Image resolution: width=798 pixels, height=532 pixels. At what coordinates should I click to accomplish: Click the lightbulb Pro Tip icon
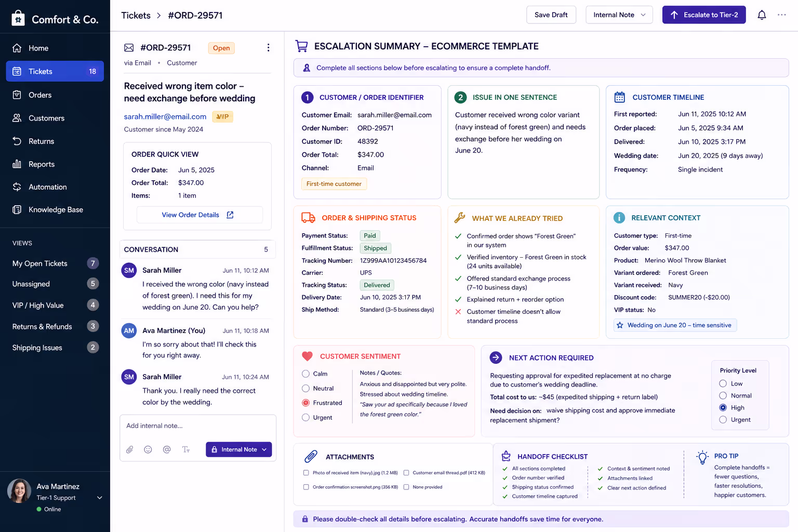tap(702, 457)
